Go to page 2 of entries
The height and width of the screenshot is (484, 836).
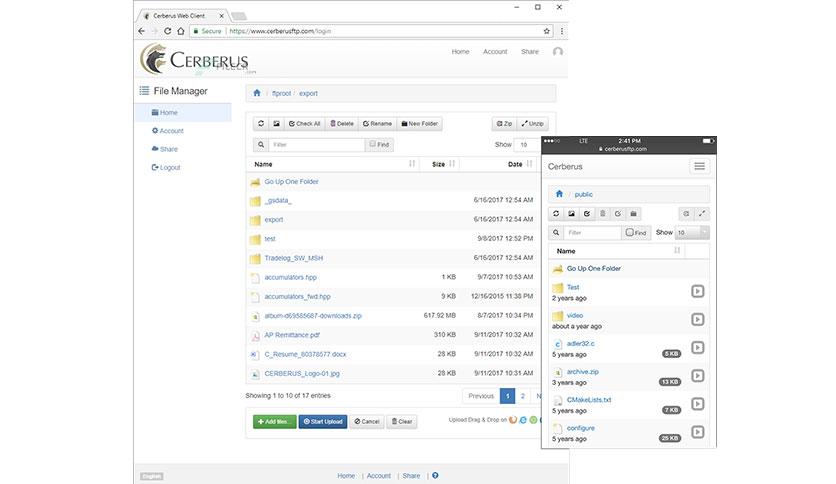coord(522,396)
